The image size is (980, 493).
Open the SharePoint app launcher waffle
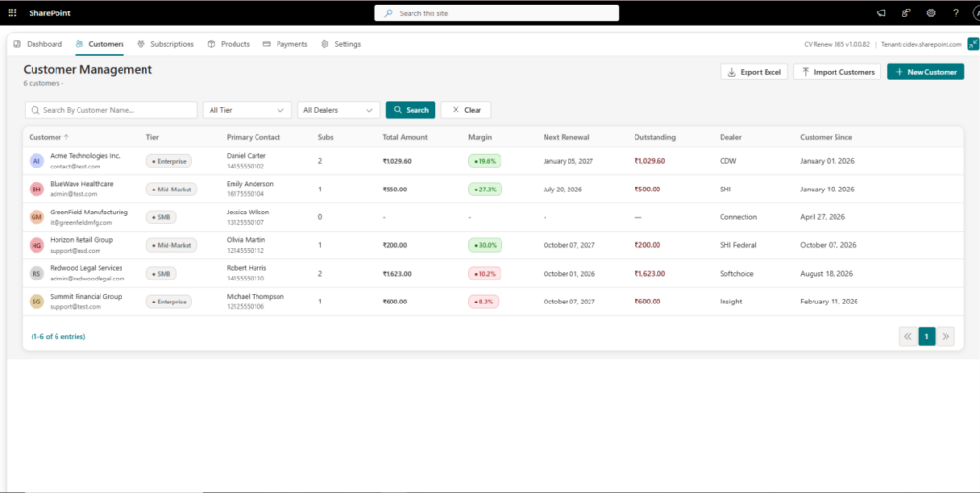pyautogui.click(x=12, y=12)
